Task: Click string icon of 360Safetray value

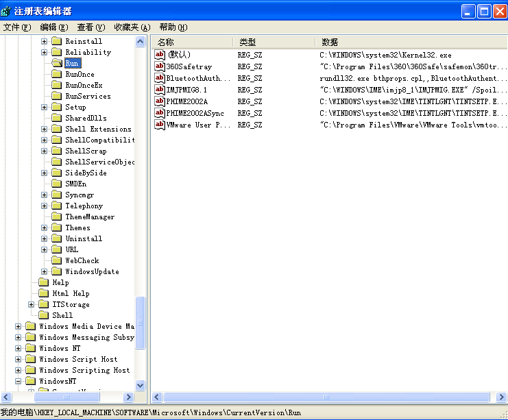Action: (160, 66)
